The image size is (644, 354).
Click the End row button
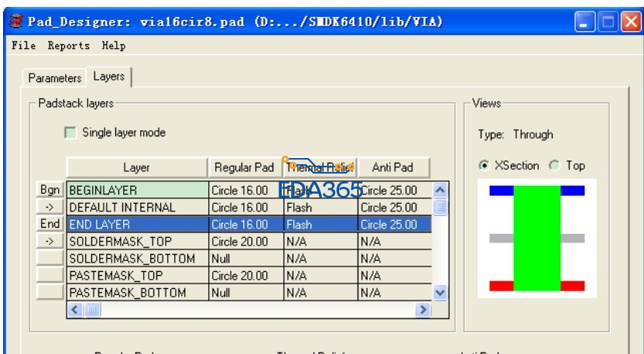50,224
